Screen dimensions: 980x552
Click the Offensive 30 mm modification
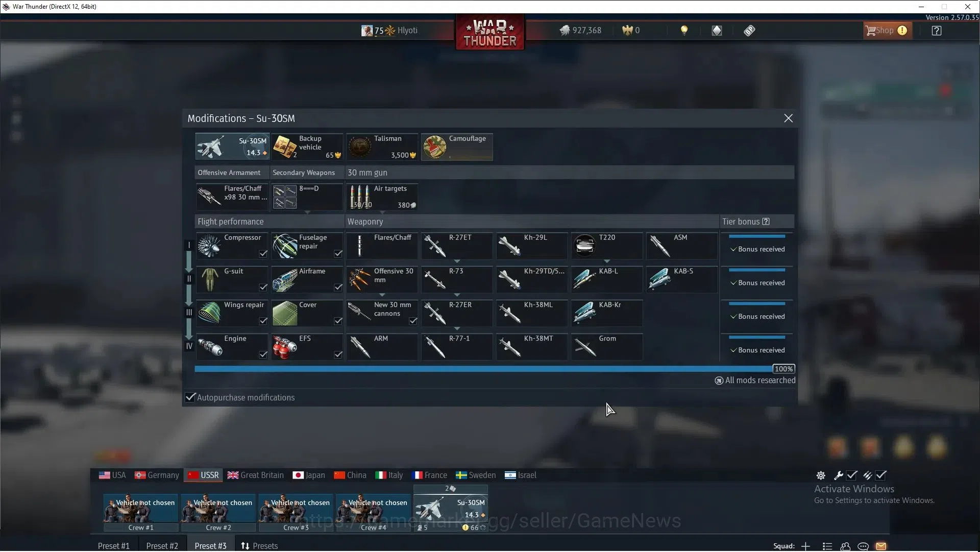[x=382, y=279]
